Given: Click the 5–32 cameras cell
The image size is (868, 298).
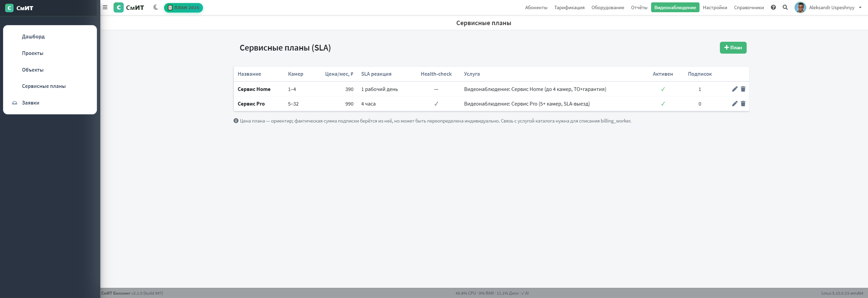Looking at the screenshot, I should [294, 104].
